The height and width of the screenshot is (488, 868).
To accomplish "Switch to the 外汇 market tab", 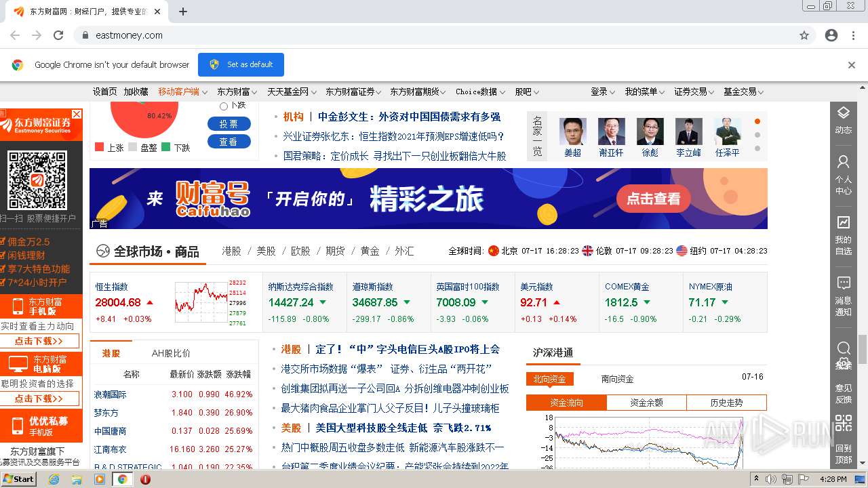I will point(404,251).
